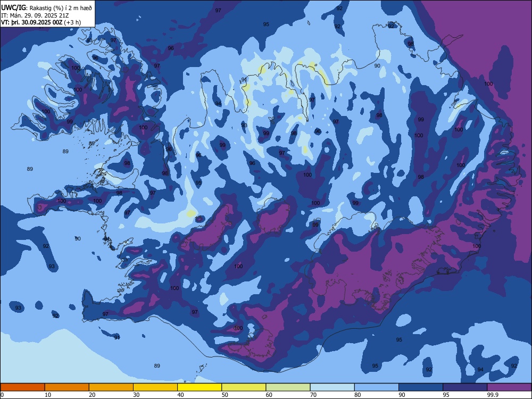Click the 30-40 golden legend swatch
Screen dimensions: 532x399
[x=155, y=387]
